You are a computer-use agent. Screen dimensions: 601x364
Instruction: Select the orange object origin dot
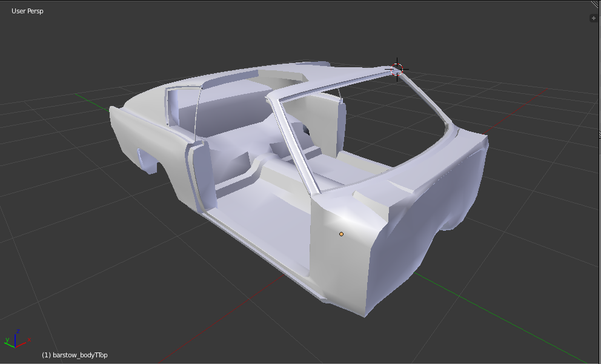click(x=341, y=234)
